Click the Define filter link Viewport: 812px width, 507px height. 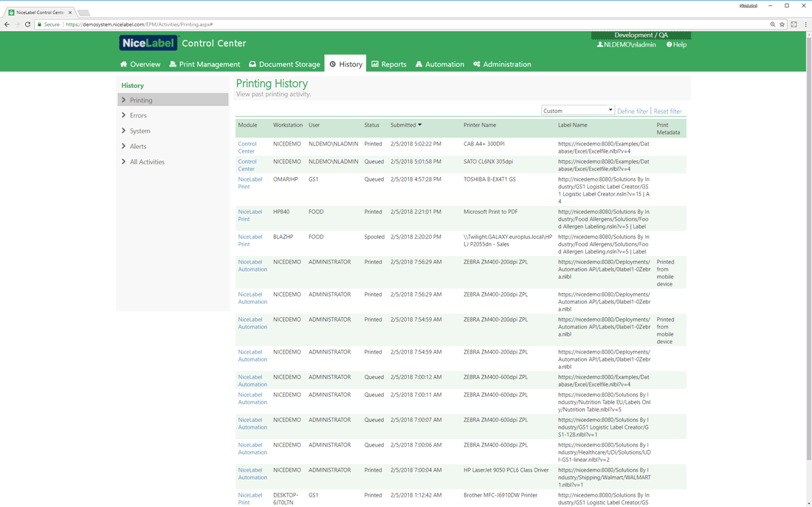click(633, 111)
